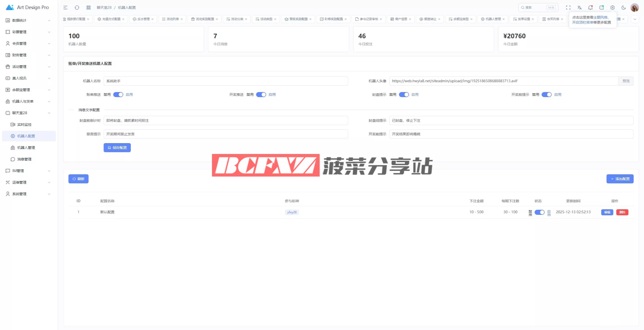Click the 机器人名称 input field
The width and height of the screenshot is (644, 330).
[x=225, y=81]
